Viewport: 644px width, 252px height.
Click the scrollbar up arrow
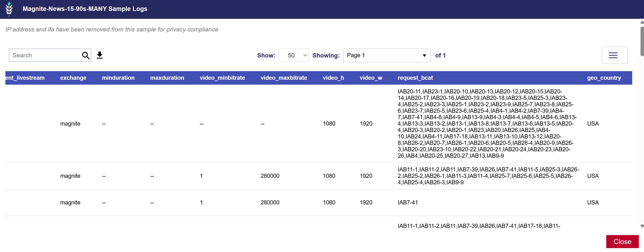642,22
